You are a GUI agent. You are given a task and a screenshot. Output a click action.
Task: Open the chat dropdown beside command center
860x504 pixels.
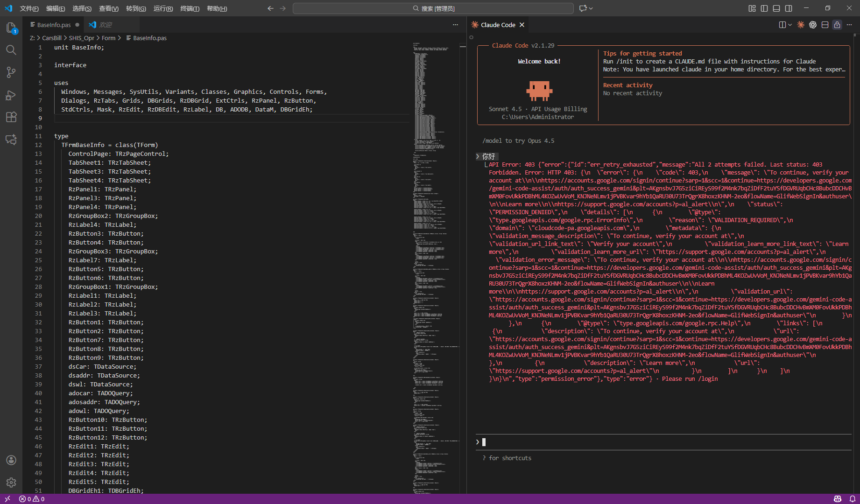click(591, 8)
